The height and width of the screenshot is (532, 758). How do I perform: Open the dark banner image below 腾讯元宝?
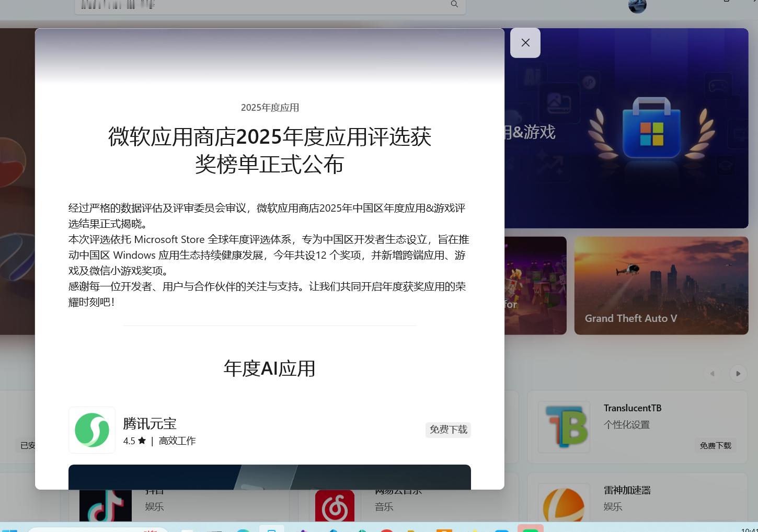tap(270, 477)
